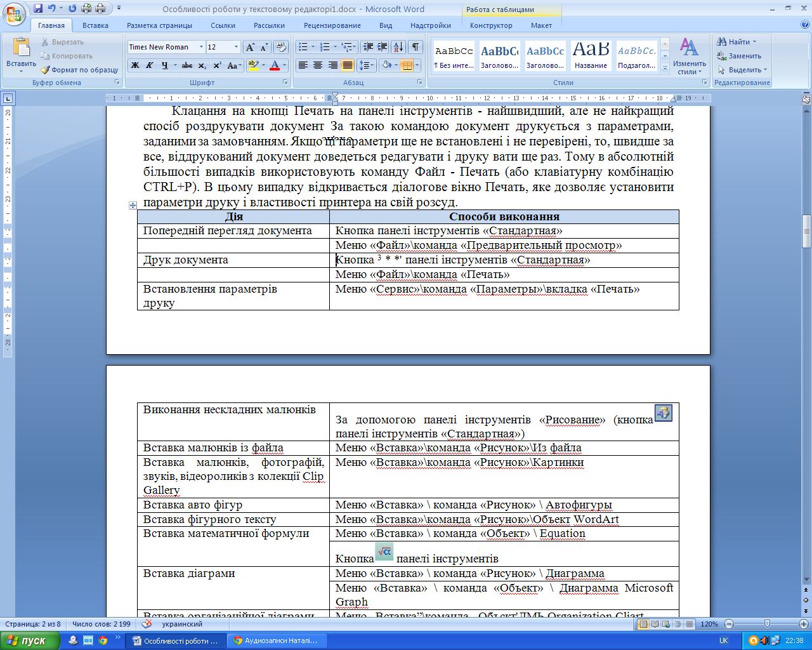Screen dimensions: 812x650
Task: Click the пуск Start button
Action: (30, 640)
